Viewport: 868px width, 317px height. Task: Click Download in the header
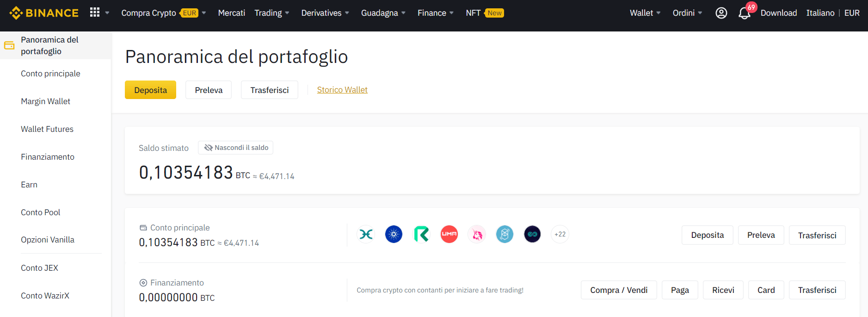779,13
